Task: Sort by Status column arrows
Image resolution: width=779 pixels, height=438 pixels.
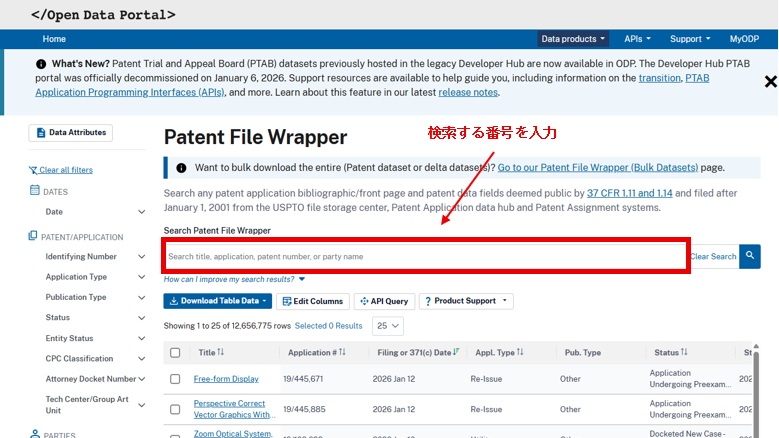Action: coord(684,352)
